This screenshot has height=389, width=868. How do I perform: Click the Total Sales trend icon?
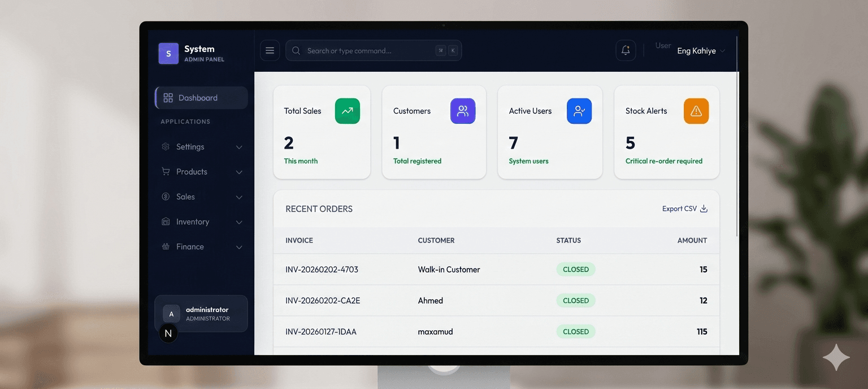(x=347, y=111)
